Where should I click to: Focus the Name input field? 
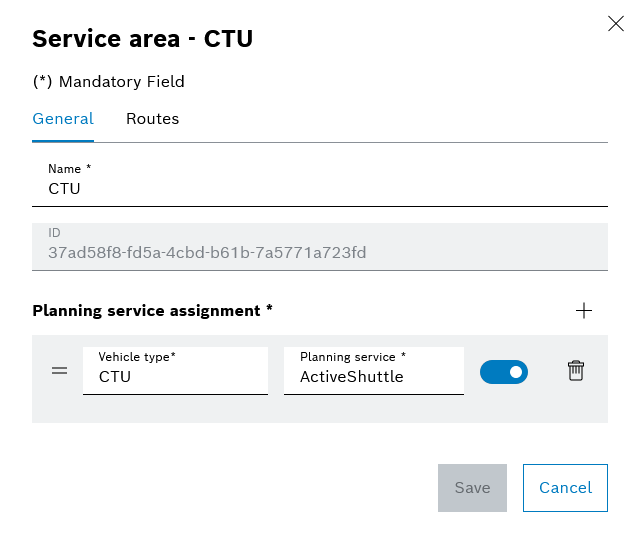(320, 183)
